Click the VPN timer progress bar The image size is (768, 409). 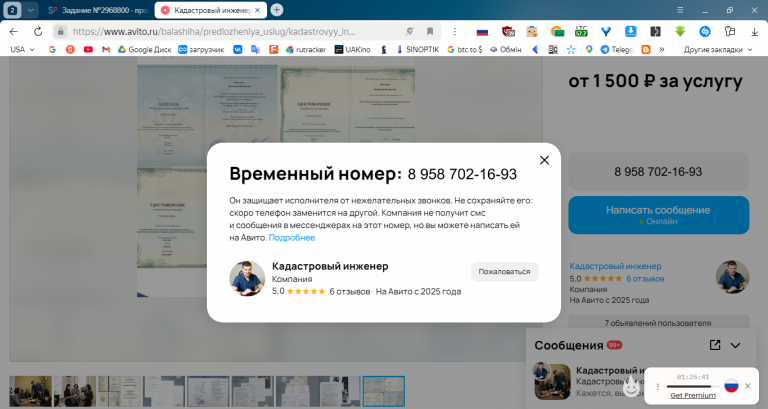pos(693,386)
